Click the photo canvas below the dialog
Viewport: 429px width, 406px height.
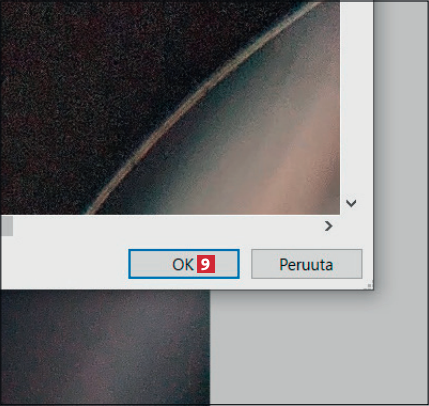[105, 347]
